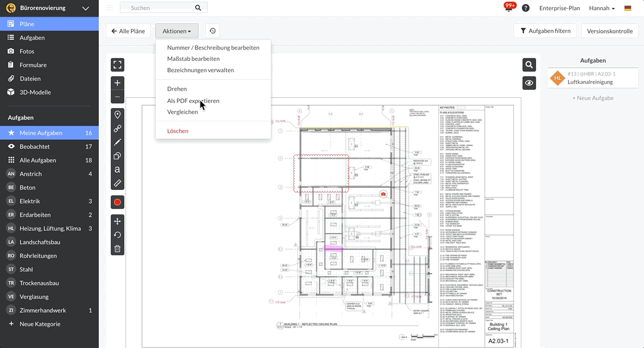Image resolution: width=644 pixels, height=348 pixels.
Task: Zoom in with the plus button
Action: 118,82
